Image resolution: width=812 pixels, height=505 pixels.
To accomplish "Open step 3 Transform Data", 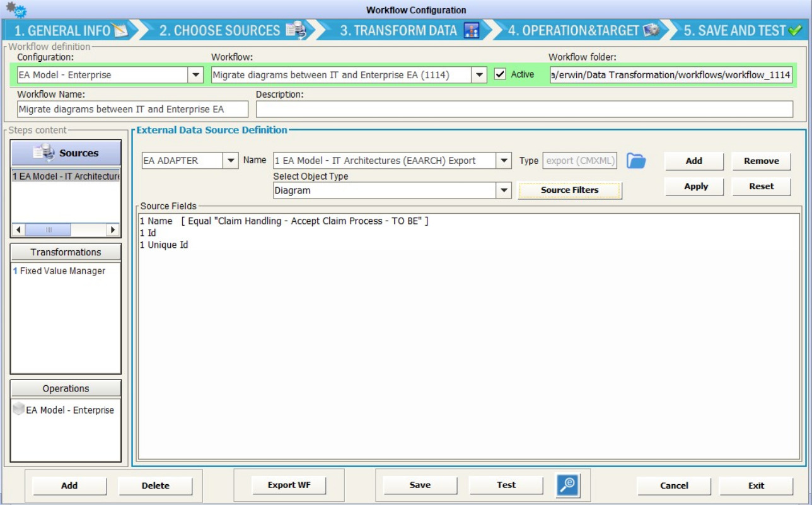I will tap(409, 30).
